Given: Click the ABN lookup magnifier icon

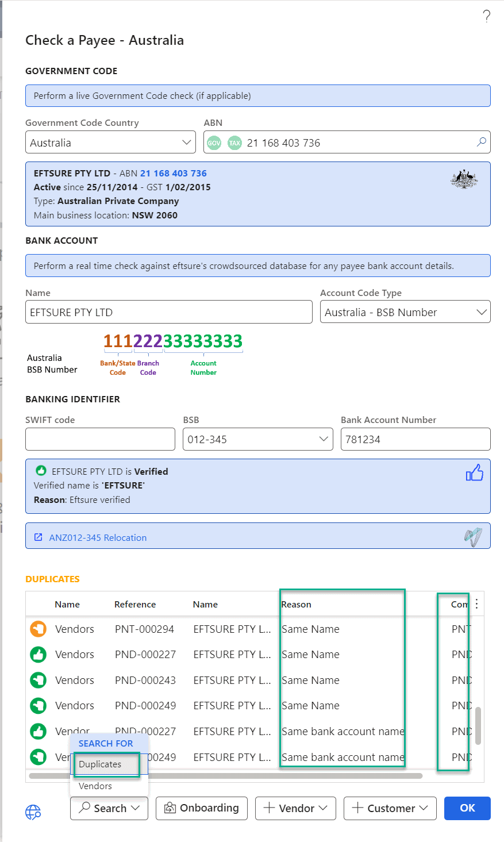Looking at the screenshot, I should [482, 142].
